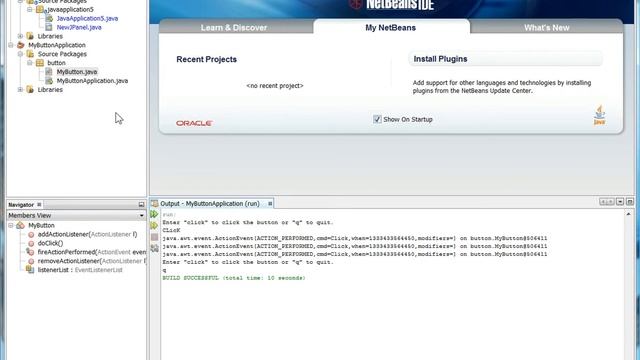640x360 pixels.
Task: Collapse the MyButtonApplication project node
Action: click(11, 45)
